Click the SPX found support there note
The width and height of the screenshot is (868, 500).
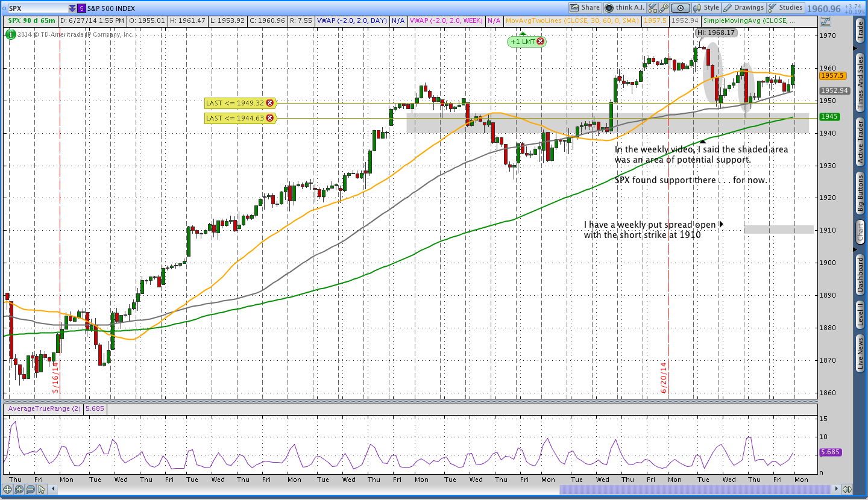point(691,180)
